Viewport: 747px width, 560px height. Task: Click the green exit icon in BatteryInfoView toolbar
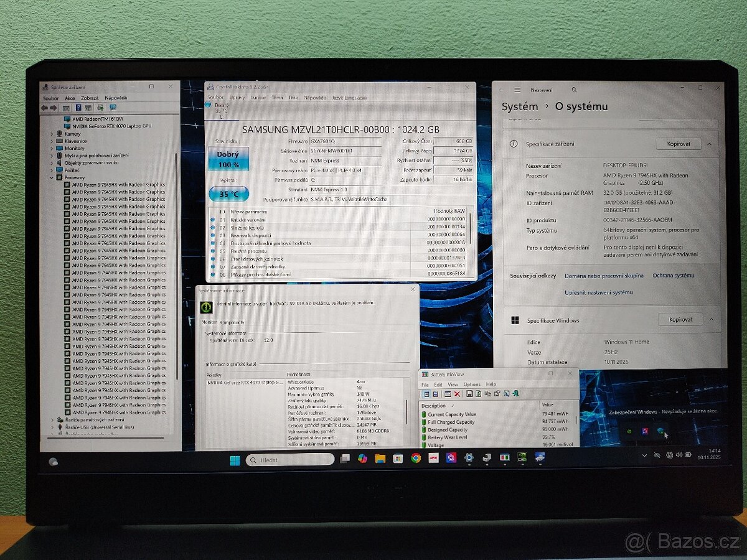pos(515,394)
